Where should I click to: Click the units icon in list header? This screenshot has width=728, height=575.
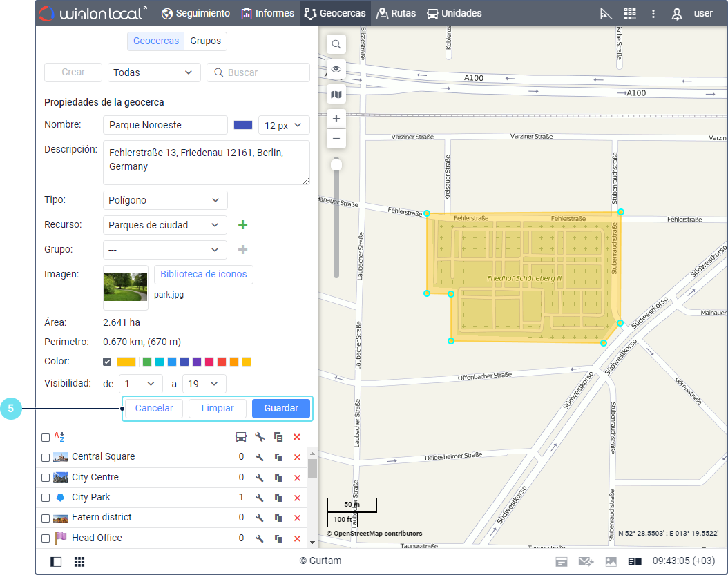coord(241,437)
